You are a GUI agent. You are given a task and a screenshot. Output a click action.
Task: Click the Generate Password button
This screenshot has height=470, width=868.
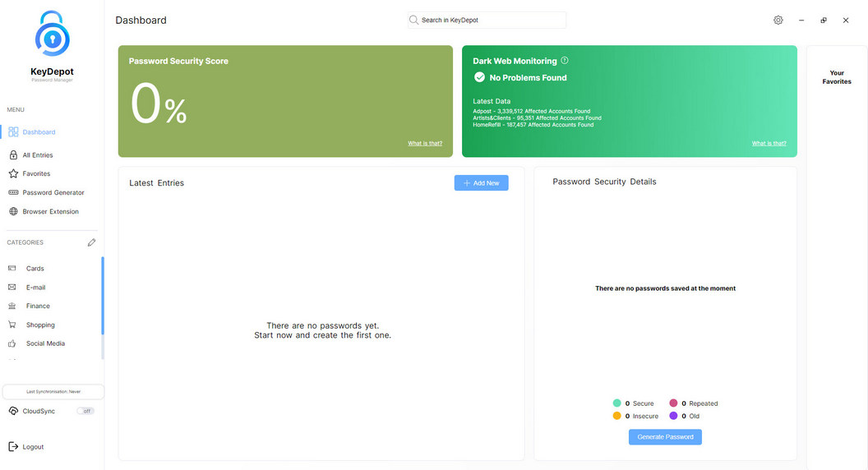coord(665,437)
